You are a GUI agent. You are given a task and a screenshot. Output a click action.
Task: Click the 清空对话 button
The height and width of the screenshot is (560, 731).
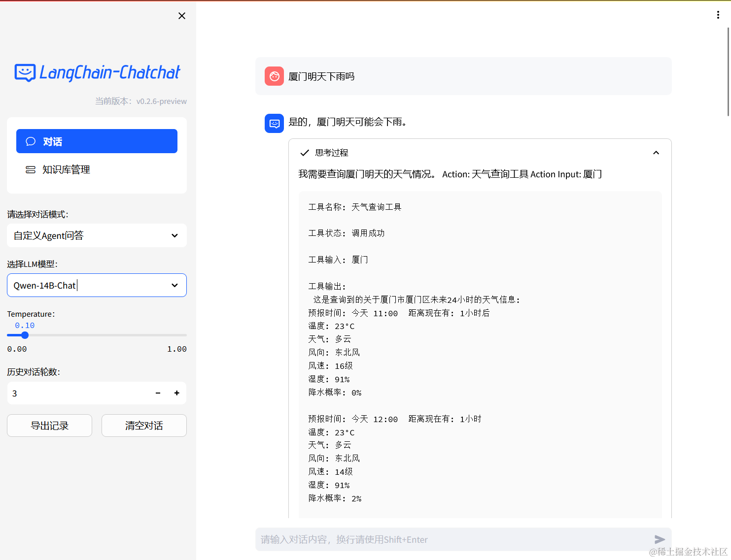tap(144, 426)
